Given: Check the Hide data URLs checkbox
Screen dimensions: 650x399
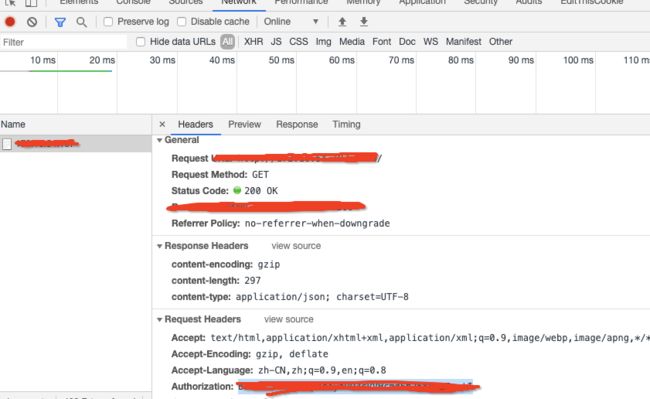Looking at the screenshot, I should point(141,42).
